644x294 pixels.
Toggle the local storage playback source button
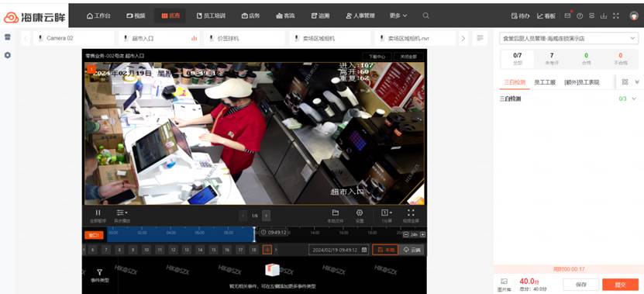click(385, 250)
